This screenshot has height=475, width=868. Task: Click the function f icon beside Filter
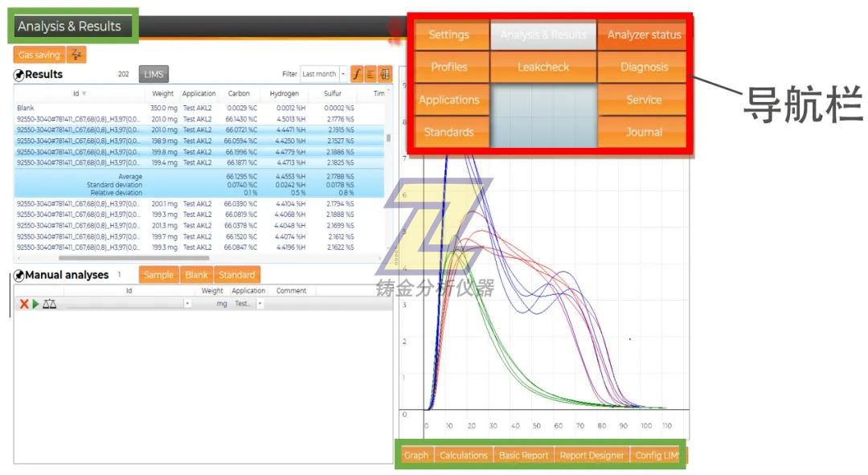[x=357, y=74]
